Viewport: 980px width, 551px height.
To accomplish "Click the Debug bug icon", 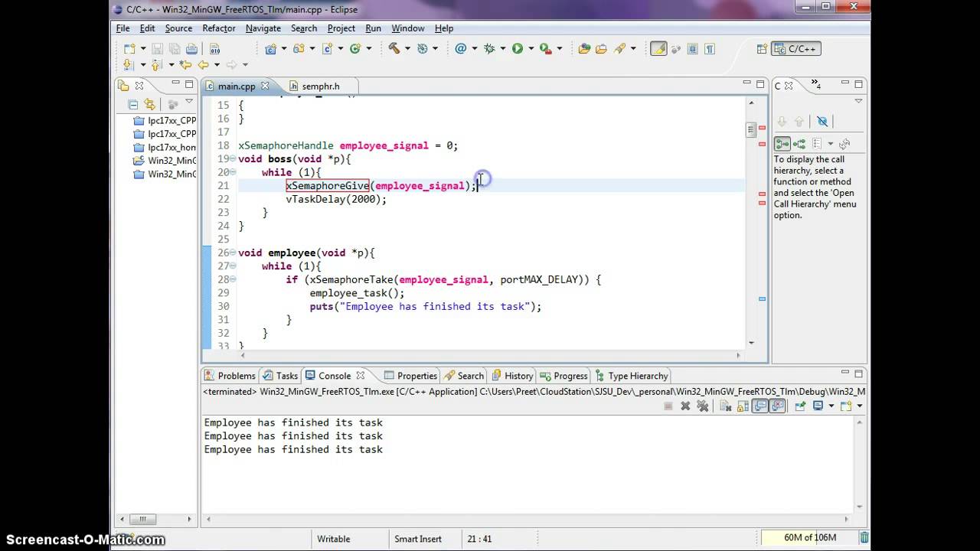I will coord(489,49).
